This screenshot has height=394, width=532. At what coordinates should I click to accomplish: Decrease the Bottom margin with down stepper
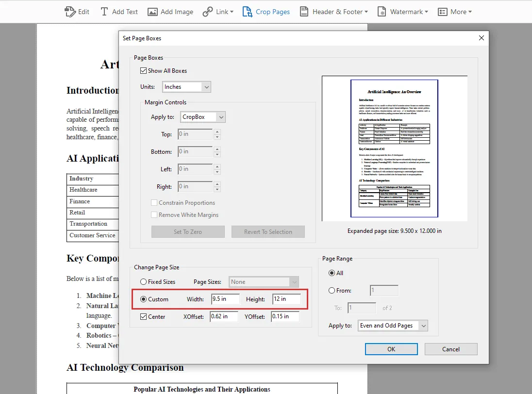217,155
